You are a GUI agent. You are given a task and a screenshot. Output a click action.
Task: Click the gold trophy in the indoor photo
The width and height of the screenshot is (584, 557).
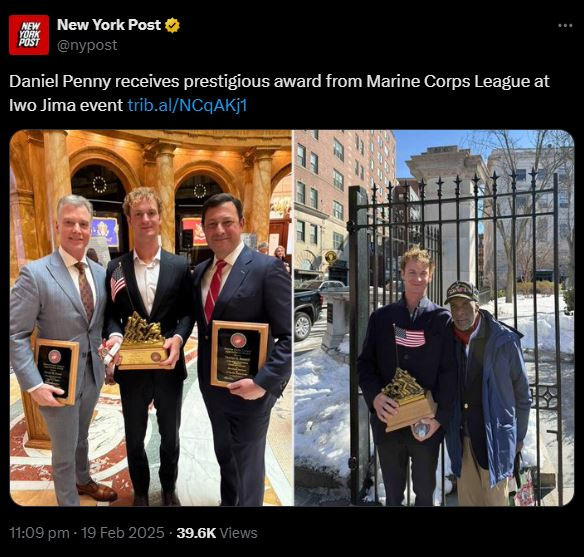pos(143,341)
